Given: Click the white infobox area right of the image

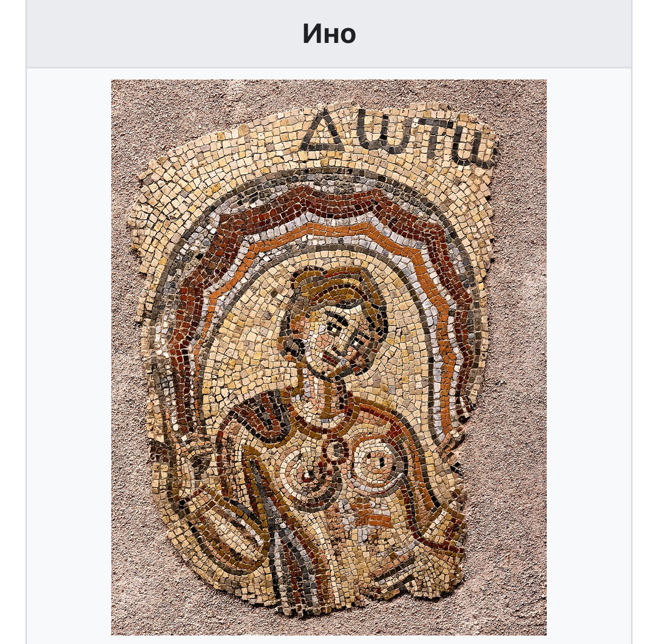Looking at the screenshot, I should (x=589, y=356).
